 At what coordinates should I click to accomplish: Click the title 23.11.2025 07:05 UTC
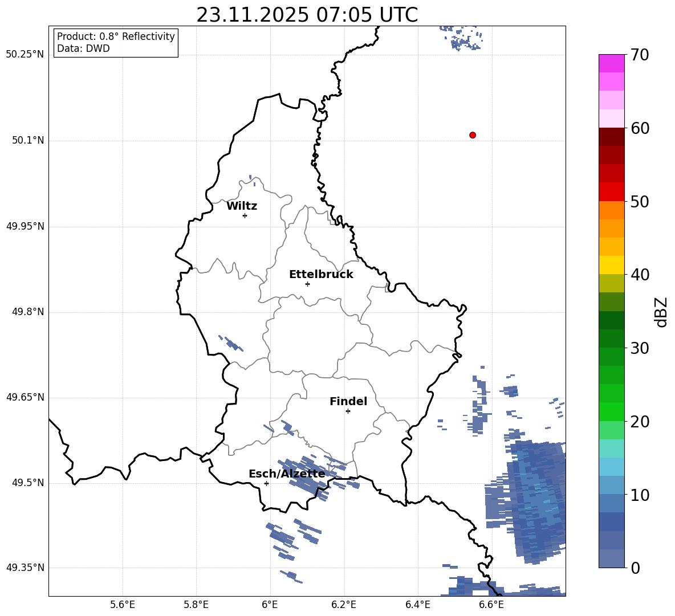click(x=307, y=15)
